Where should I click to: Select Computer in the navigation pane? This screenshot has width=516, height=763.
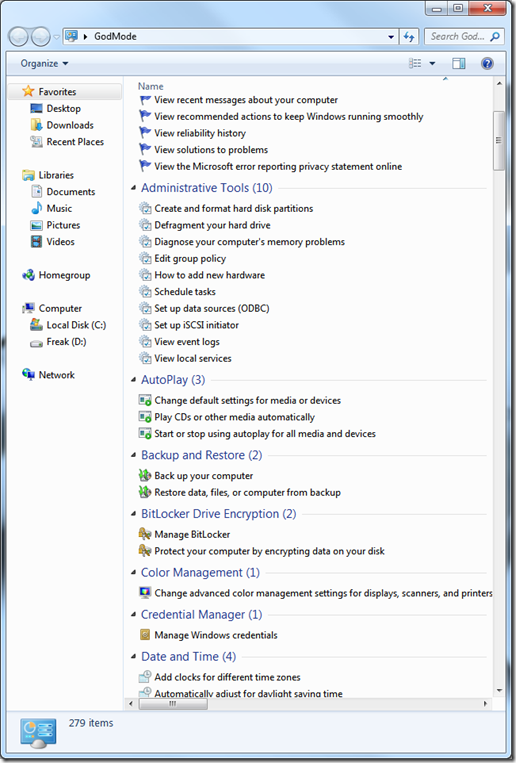pos(60,308)
